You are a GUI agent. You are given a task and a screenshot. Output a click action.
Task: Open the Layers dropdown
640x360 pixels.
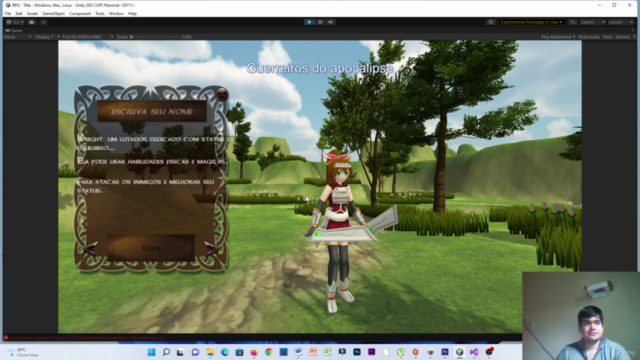pyautogui.click(x=592, y=22)
